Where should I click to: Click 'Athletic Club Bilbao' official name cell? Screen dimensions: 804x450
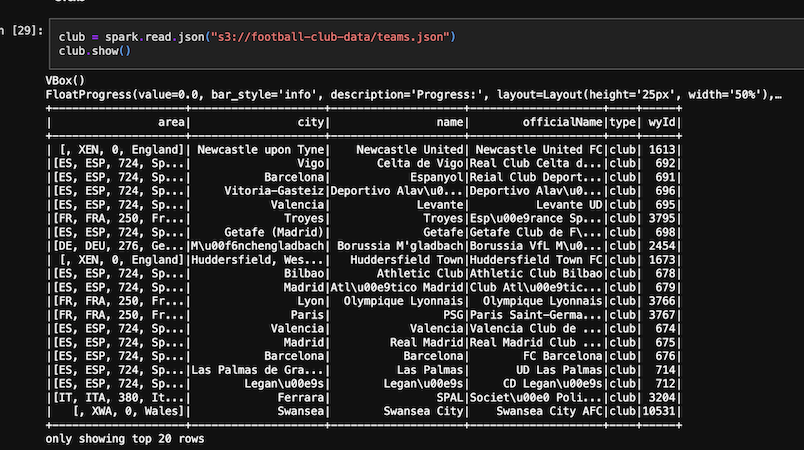(536, 274)
